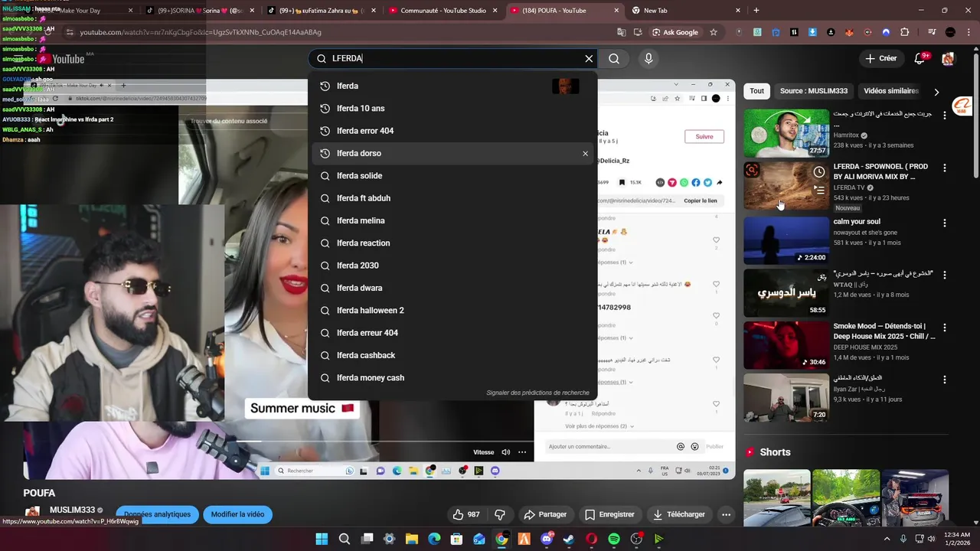980x551 pixels.
Task: Click 'Signaler des prédictions de recherche' link
Action: pos(537,393)
